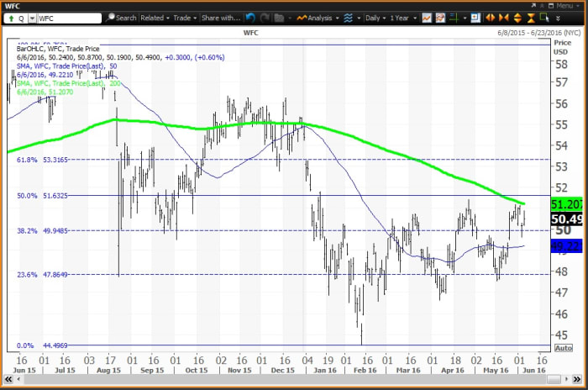The width and height of the screenshot is (588, 390).
Task: Click the Auto scale button
Action: click(x=564, y=348)
